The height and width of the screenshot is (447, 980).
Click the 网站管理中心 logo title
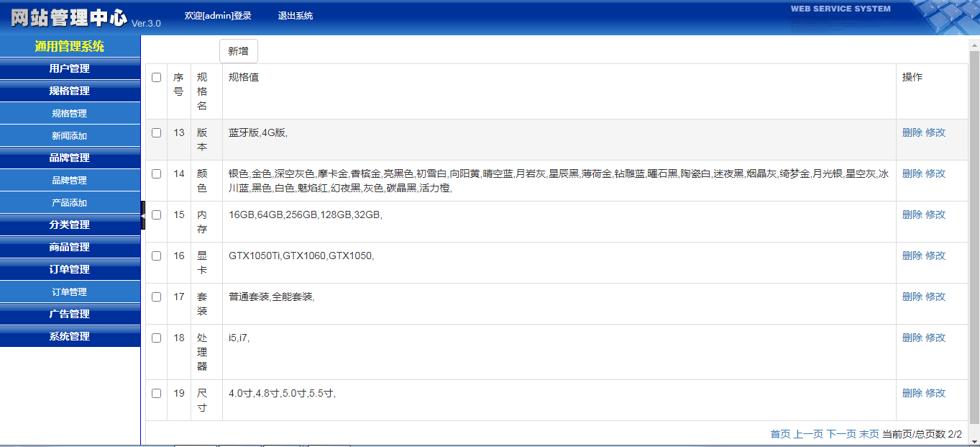[x=69, y=17]
